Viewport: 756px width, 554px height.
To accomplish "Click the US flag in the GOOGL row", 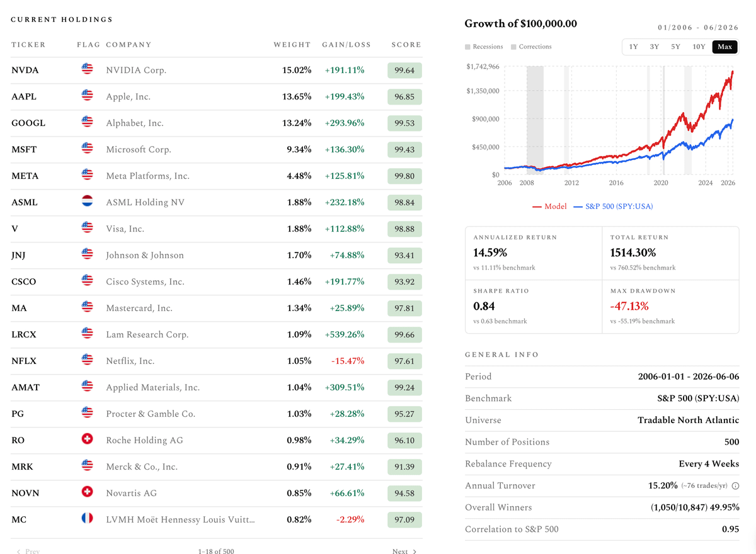I will coord(88,122).
